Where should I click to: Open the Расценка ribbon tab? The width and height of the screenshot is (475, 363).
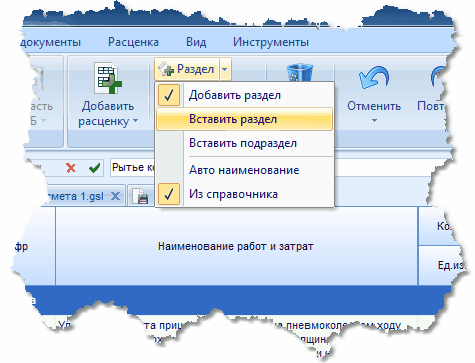tap(133, 42)
